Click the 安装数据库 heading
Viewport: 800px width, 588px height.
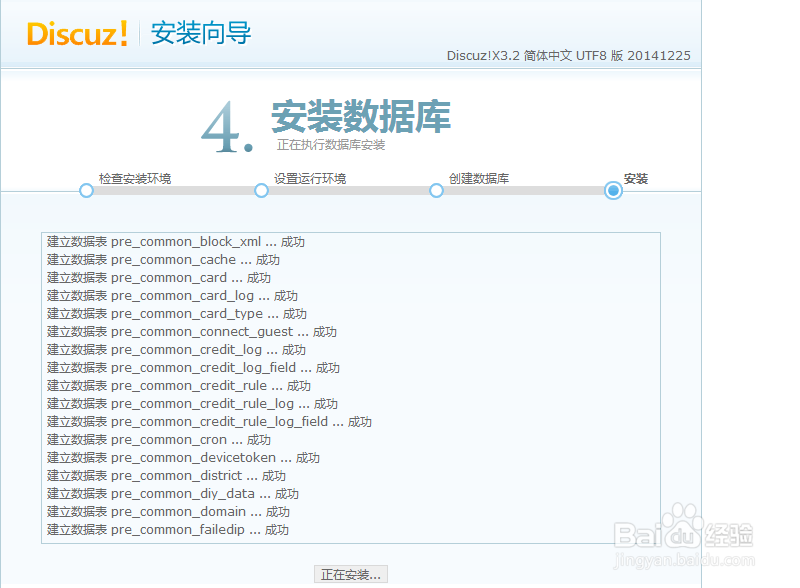pyautogui.click(x=361, y=116)
